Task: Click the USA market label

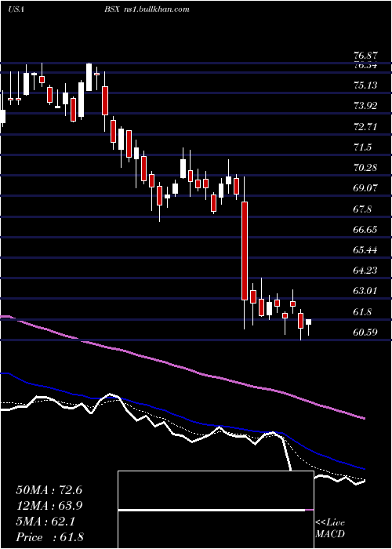Action: 16,9
